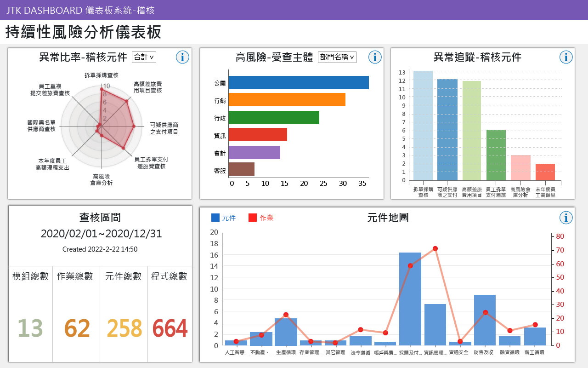The image size is (588, 368).
Task: Open info tooltip for 異常追蹤-稽核元件 chart
Action: (566, 57)
